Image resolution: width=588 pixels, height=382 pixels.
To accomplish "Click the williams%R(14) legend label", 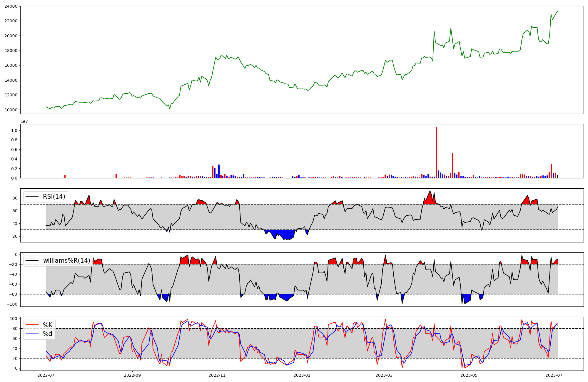I will point(66,261).
